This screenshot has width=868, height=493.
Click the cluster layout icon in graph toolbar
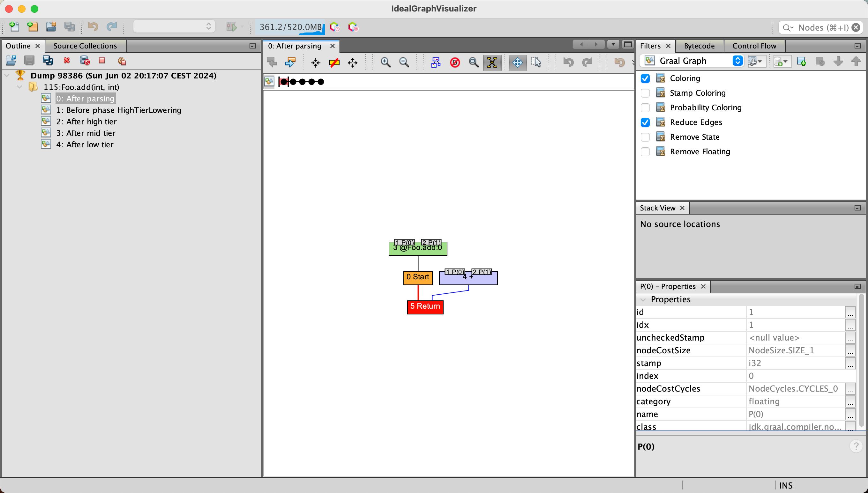coord(436,62)
